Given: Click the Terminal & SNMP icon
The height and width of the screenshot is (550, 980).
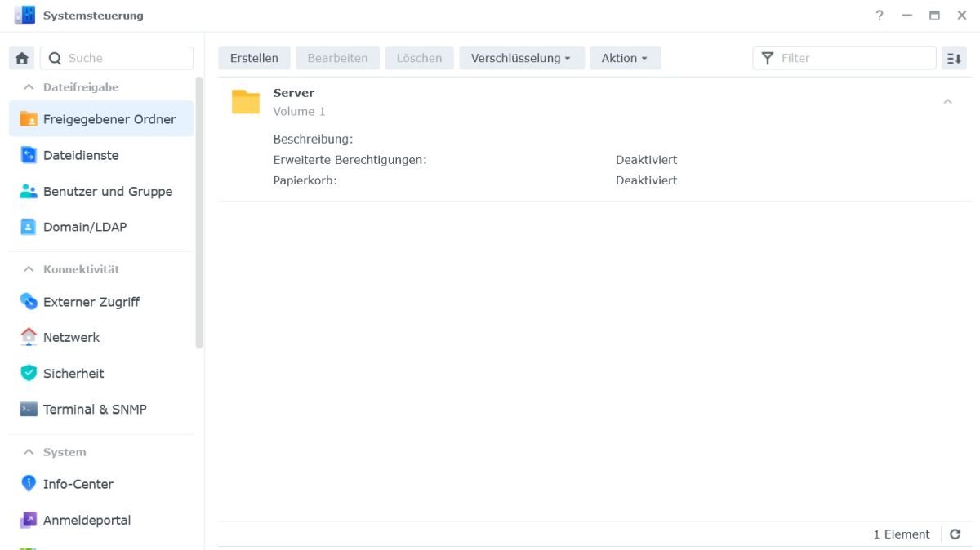Looking at the screenshot, I should pyautogui.click(x=29, y=409).
